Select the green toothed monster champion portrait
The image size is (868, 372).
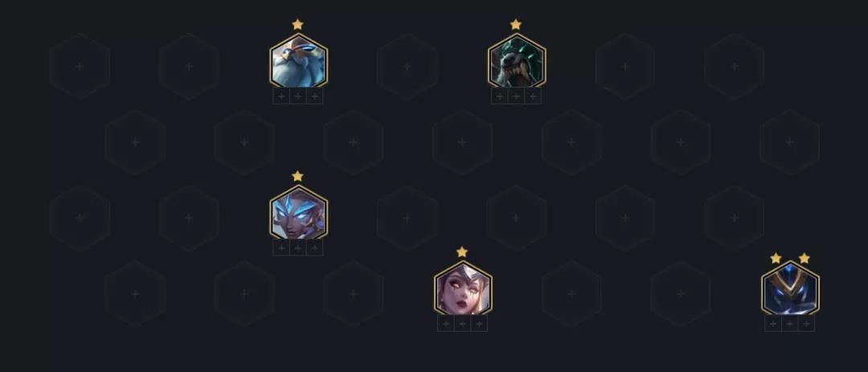(x=517, y=60)
